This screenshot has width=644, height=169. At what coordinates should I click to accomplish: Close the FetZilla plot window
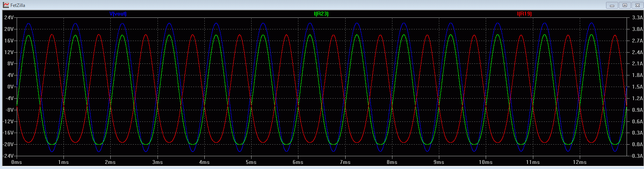[637, 5]
